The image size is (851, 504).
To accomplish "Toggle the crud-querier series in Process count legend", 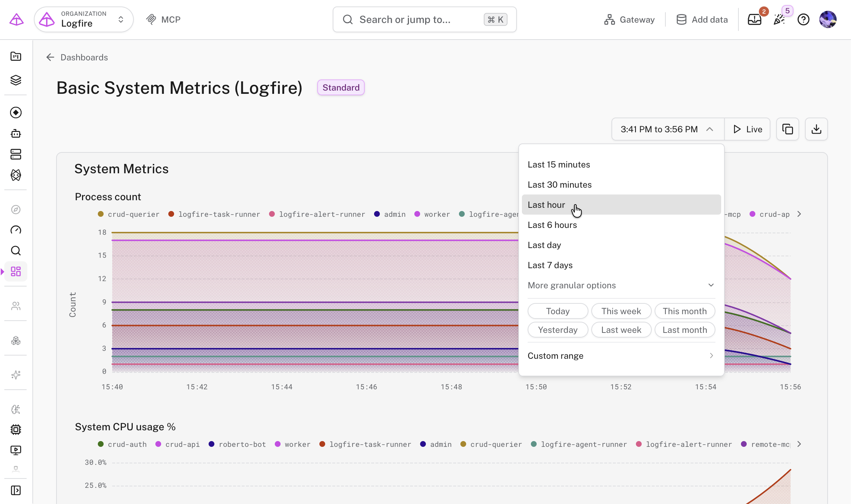I will pos(128,214).
